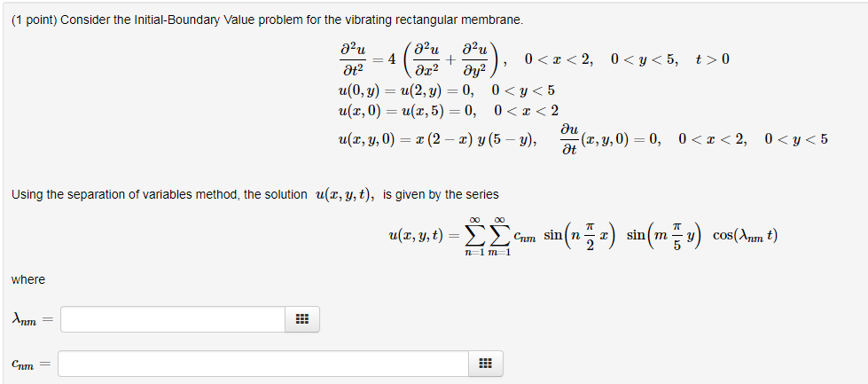The height and width of the screenshot is (384, 868).
Task: Click the "t > 0" domain condition
Action: (x=713, y=59)
